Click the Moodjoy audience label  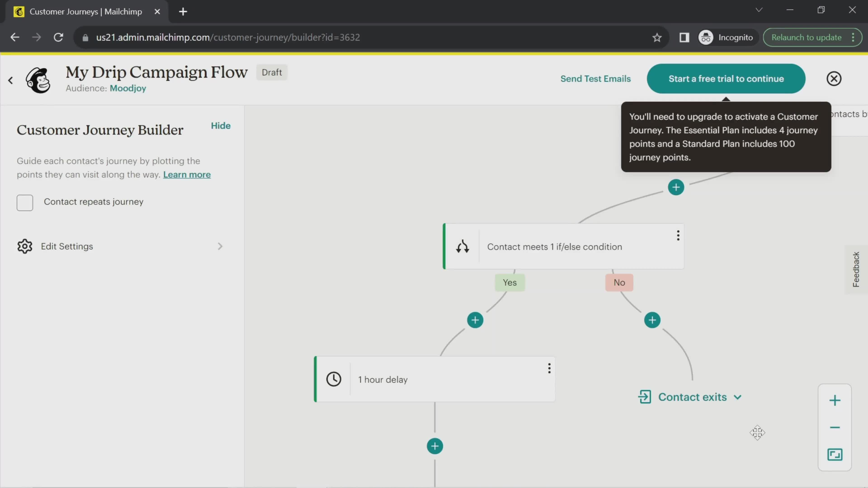pyautogui.click(x=127, y=88)
